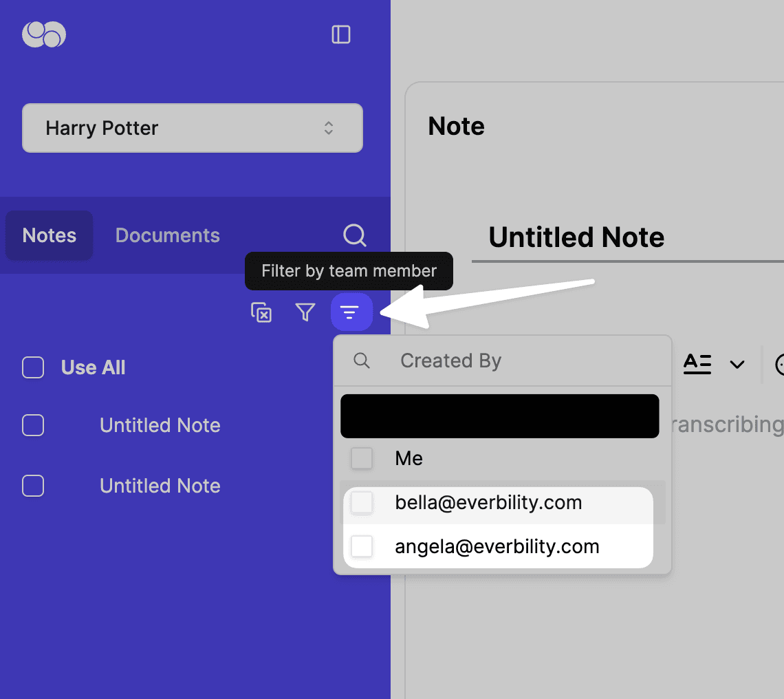Select bella@everbility.com label
The height and width of the screenshot is (699, 784).
click(488, 502)
